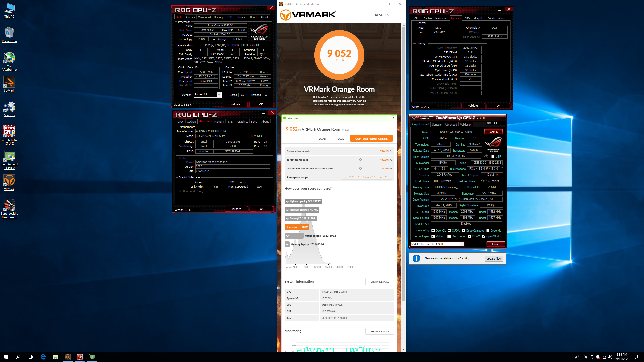Screen dimensions: 644x362
Task: Click Monitoring SHOW DETAILS button
Action: pyautogui.click(x=380, y=331)
